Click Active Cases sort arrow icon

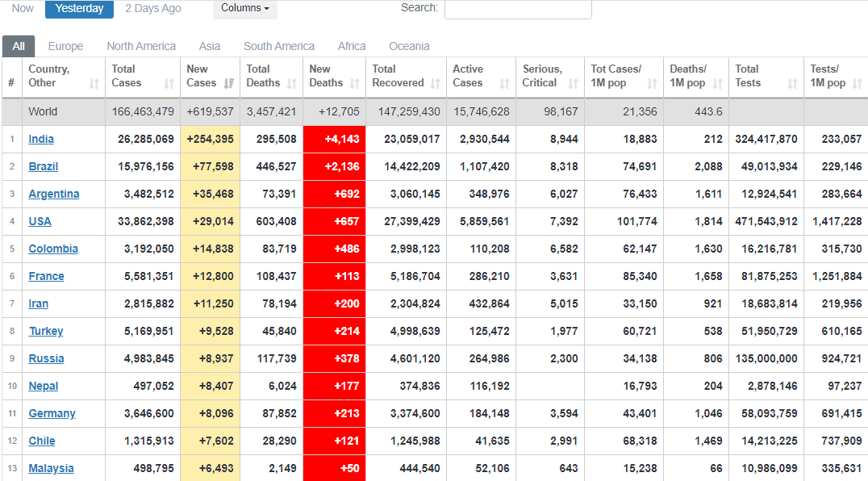pos(504,83)
